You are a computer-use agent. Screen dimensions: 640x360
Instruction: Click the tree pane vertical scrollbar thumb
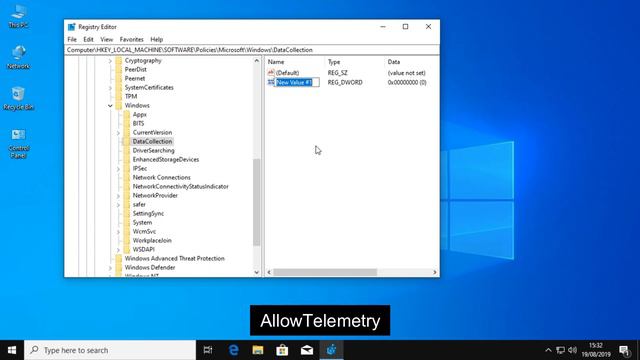[x=257, y=202]
